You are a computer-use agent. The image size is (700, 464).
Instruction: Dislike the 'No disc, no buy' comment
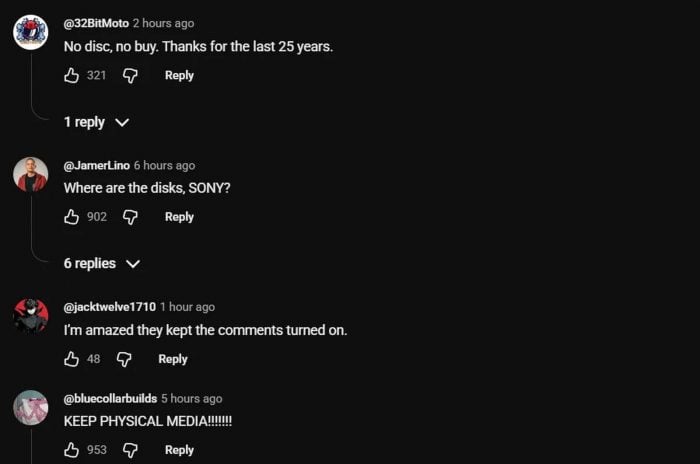click(130, 75)
